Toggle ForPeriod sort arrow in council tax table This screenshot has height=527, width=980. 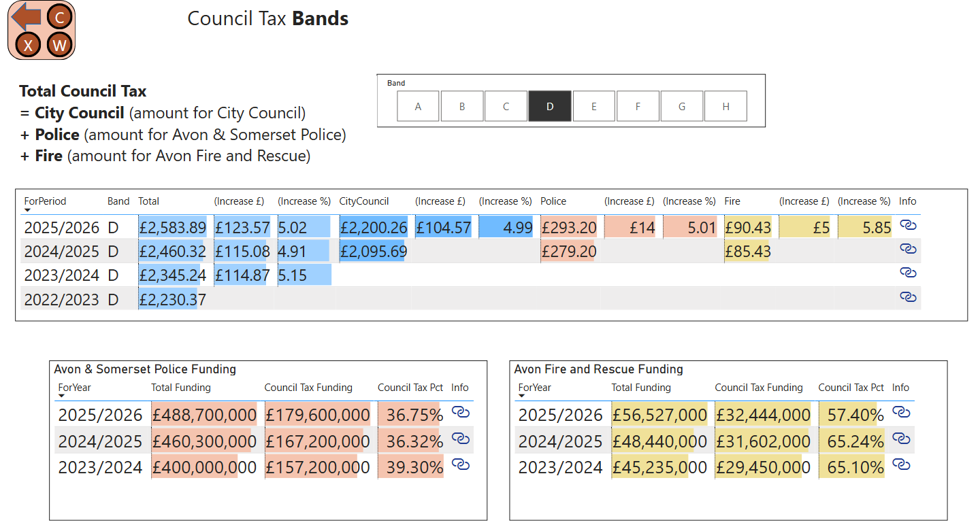click(27, 211)
